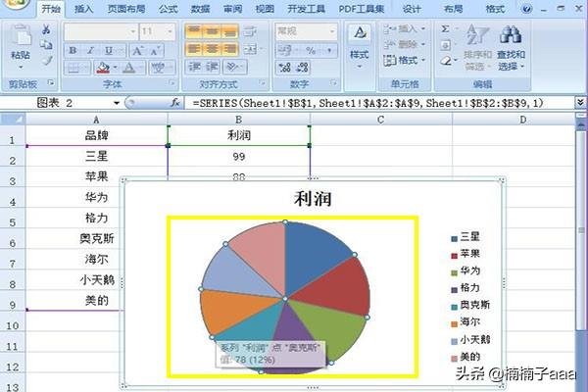
Task: Click the Insert Function fx icon
Action: [x=175, y=102]
